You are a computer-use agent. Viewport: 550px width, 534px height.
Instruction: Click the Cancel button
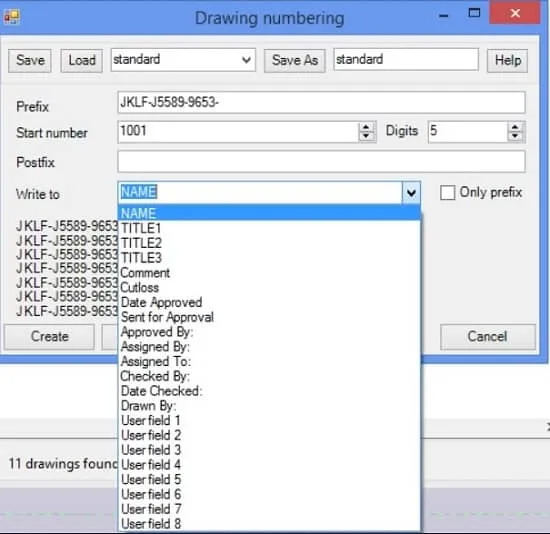coord(488,336)
